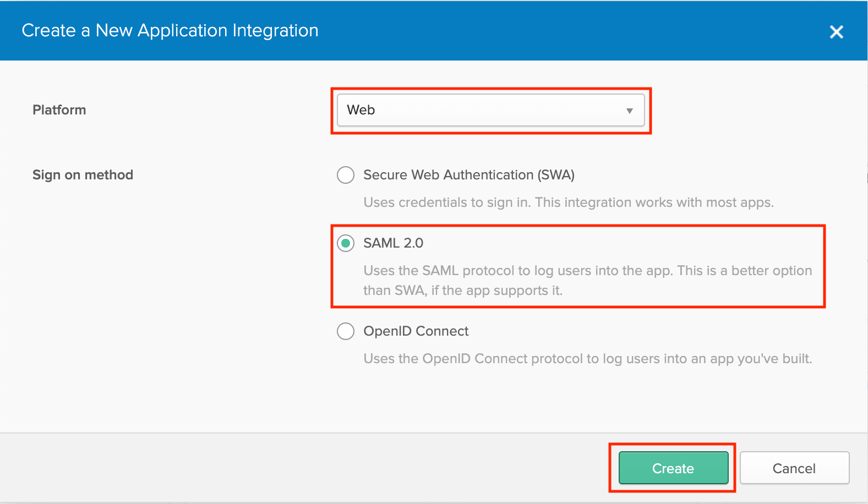Click the blue dialog header bar
This screenshot has width=868, height=504.
click(x=550, y=30)
